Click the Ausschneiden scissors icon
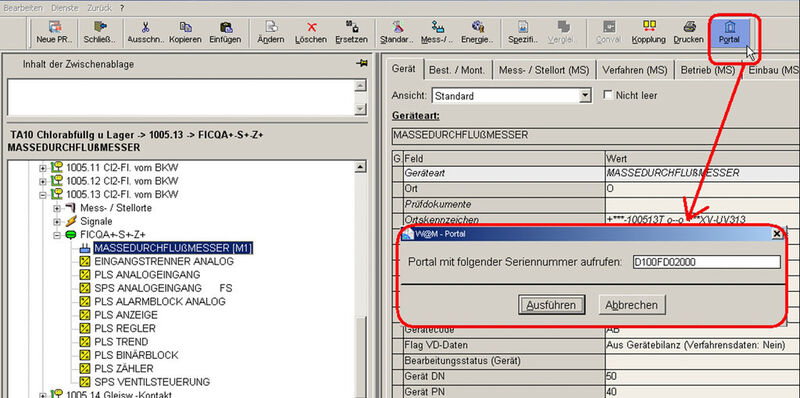 (x=145, y=27)
